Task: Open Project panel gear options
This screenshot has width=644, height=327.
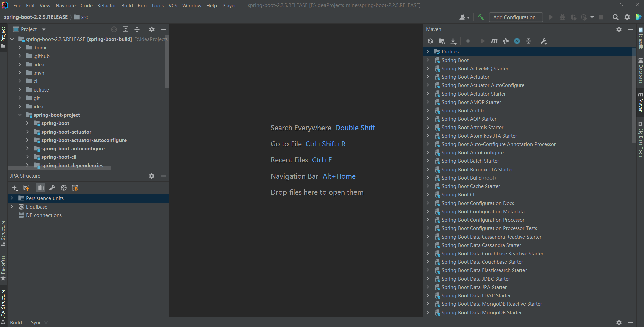Action: coord(152,29)
